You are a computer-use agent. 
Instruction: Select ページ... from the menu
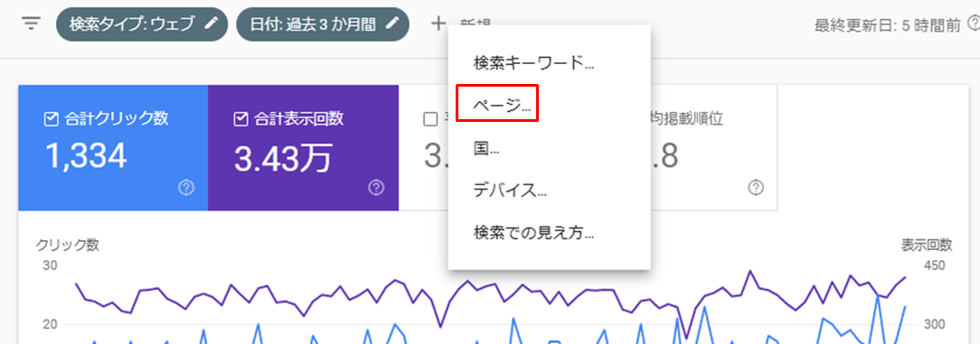(502, 107)
